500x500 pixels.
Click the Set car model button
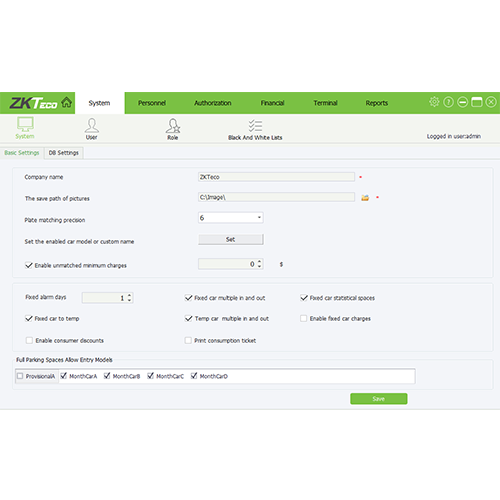(231, 239)
